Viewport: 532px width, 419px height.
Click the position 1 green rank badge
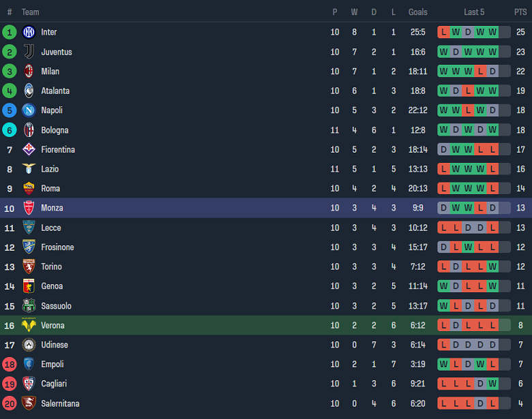tap(10, 32)
